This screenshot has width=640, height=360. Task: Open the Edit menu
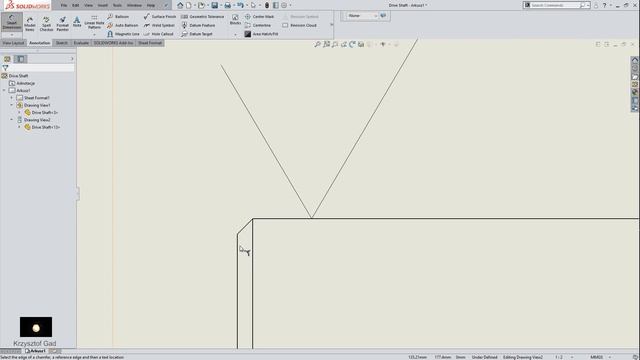pos(76,5)
